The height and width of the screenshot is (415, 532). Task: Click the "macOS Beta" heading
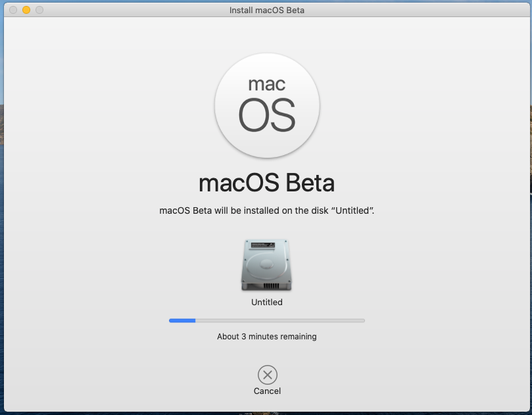267,183
